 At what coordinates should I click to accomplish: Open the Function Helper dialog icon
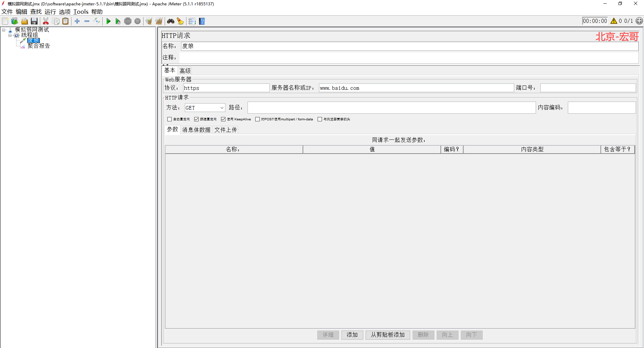coord(192,21)
